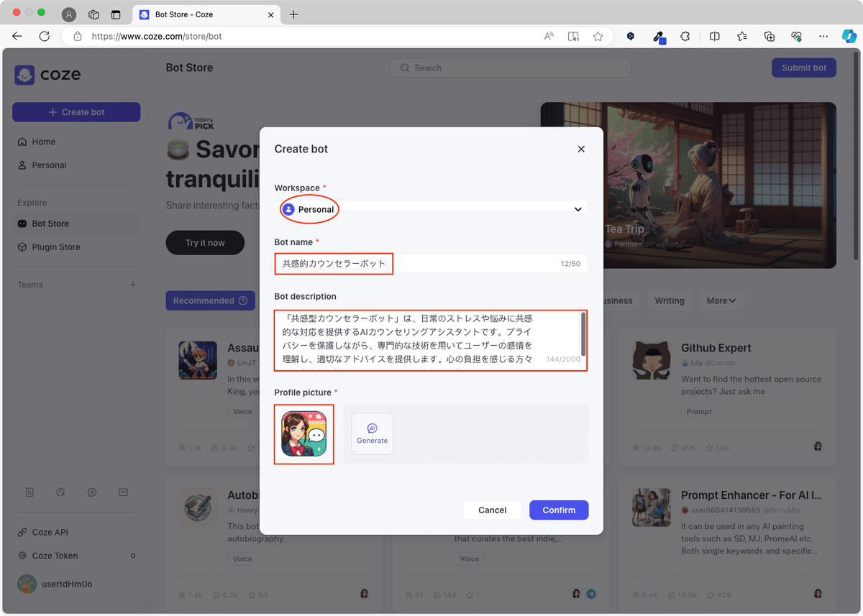Screen dimensions: 863x616
Task: Open the Coze home logo icon
Action: tap(24, 75)
